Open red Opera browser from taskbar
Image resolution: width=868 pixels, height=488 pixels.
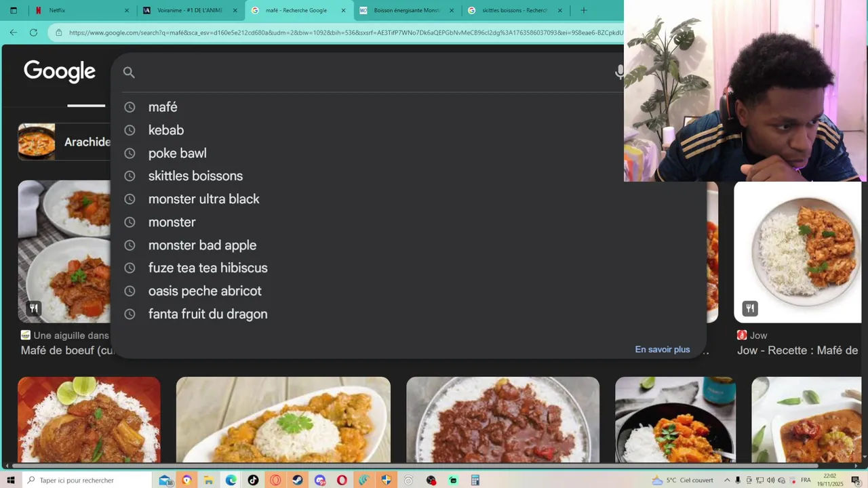click(342, 480)
